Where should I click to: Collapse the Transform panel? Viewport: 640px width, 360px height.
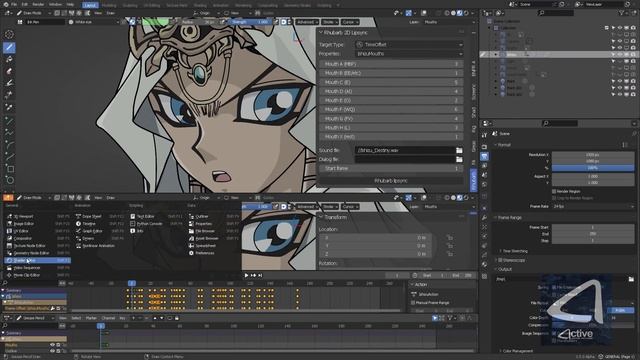tap(321, 217)
